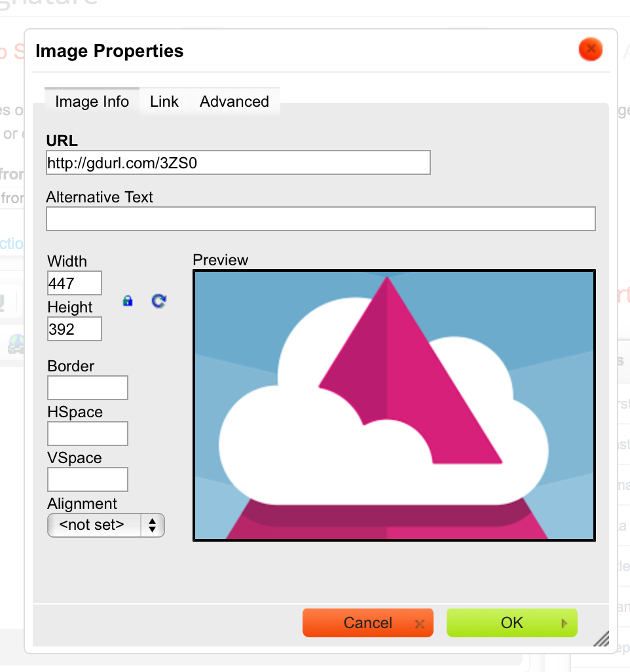
Task: Open the Advanced tab
Action: pyautogui.click(x=234, y=102)
